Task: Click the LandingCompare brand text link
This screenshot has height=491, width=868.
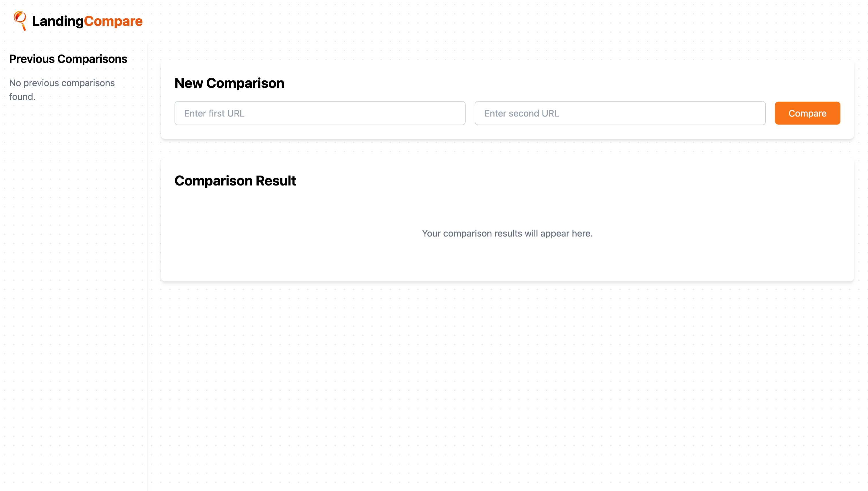Action: click(x=88, y=21)
